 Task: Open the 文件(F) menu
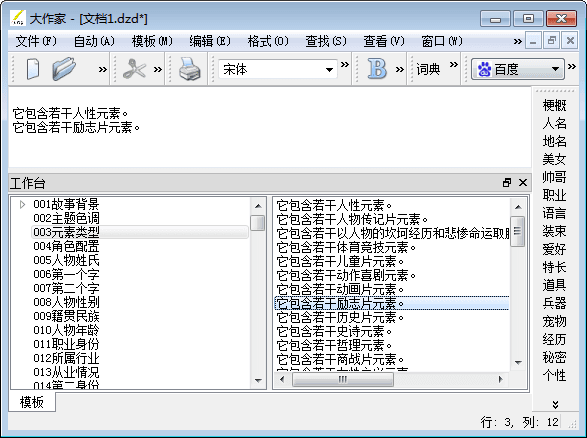tap(36, 41)
